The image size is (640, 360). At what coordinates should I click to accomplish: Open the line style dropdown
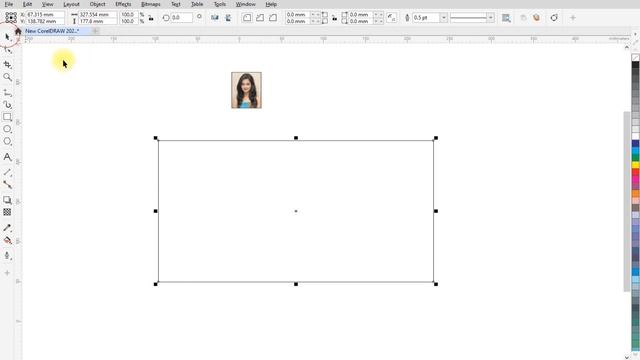[491, 18]
